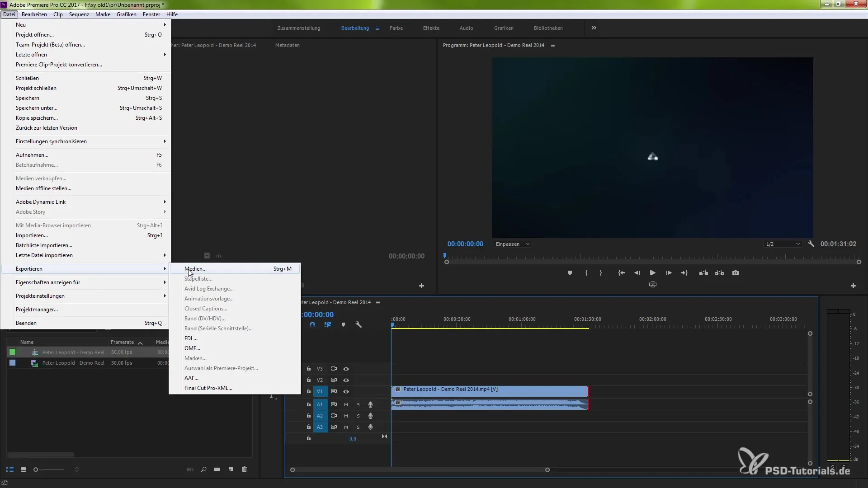Screen dimensions: 868x488
Task: Click blue label swatch of second project item
Action: coord(12,362)
